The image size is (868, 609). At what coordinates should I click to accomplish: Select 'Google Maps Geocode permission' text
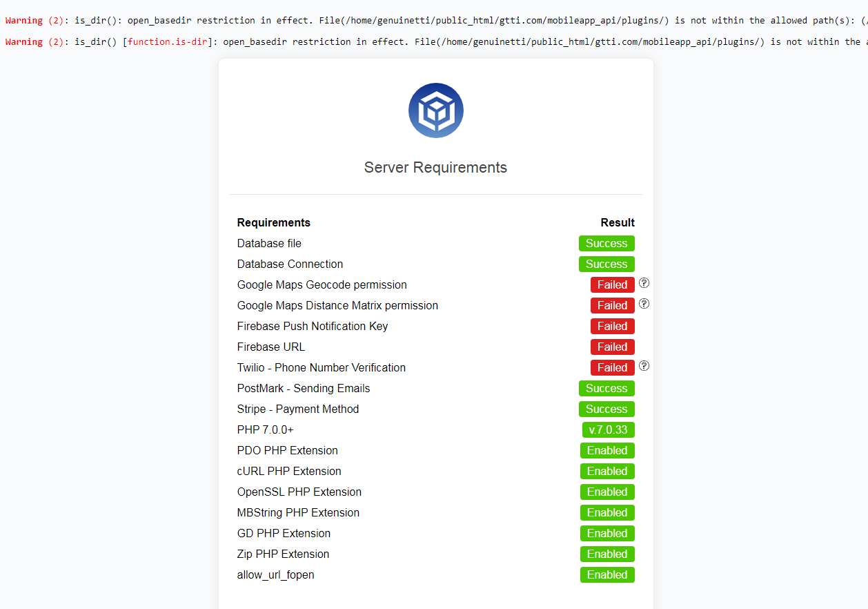pyautogui.click(x=322, y=284)
